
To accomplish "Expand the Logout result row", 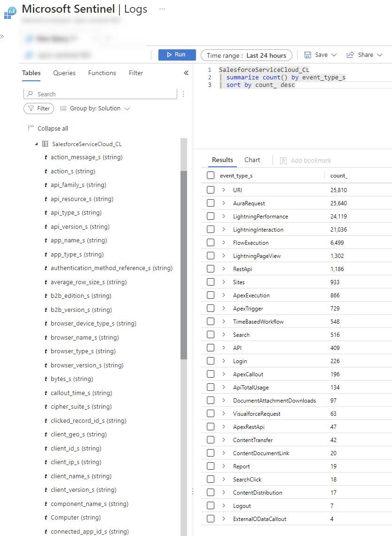I will pos(224,505).
